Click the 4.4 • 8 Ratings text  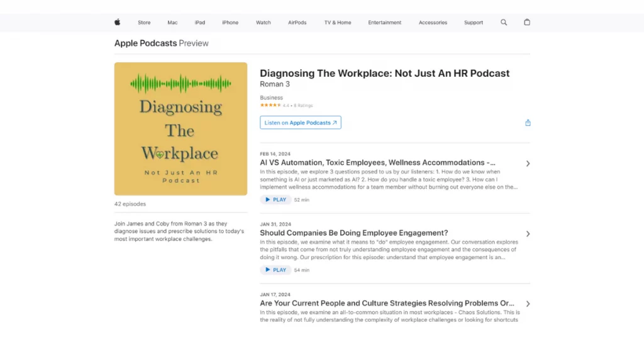click(x=297, y=106)
